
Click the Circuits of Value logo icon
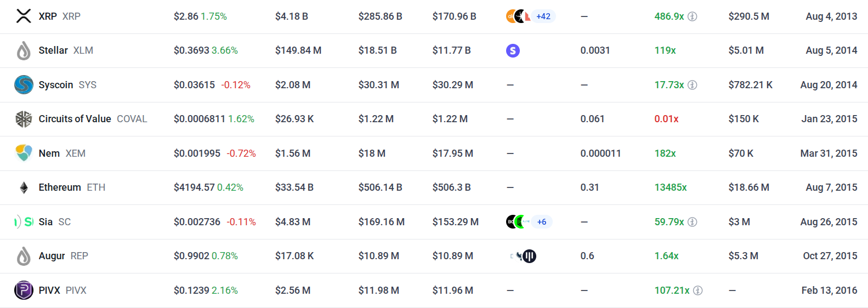(24, 119)
